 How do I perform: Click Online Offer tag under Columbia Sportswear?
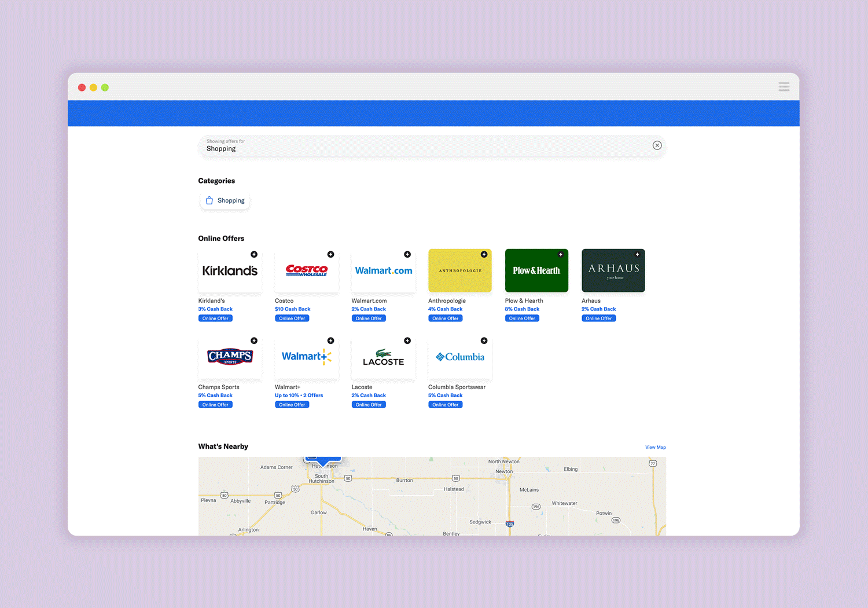tap(445, 405)
